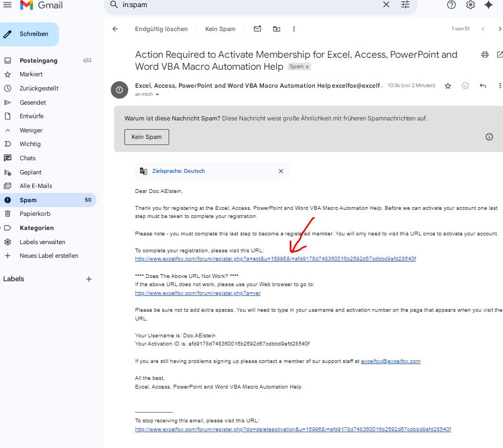Open the Posteingang folder
The width and height of the screenshot is (503, 448).
tap(39, 60)
